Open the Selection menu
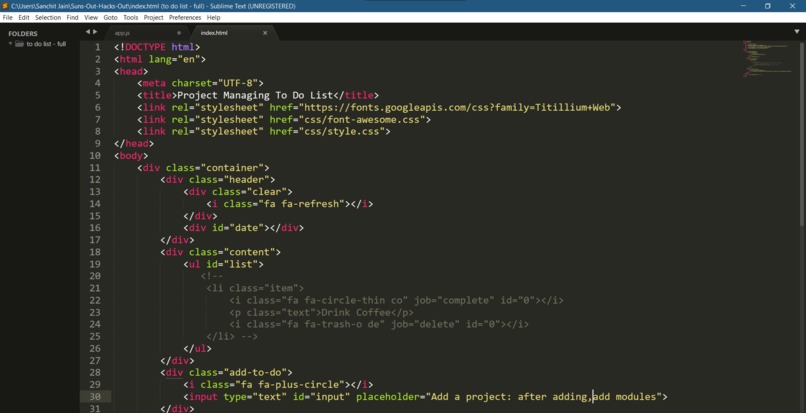This screenshot has height=413, width=806. click(48, 17)
